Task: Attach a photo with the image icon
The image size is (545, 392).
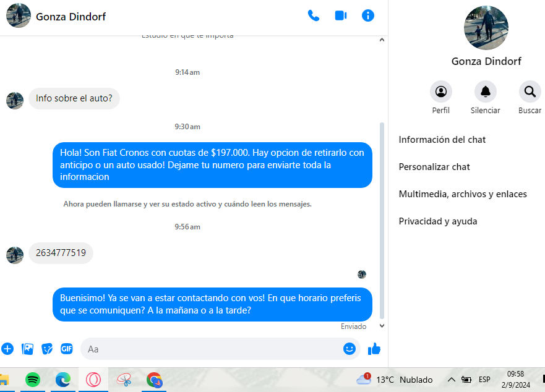Action: 27,349
